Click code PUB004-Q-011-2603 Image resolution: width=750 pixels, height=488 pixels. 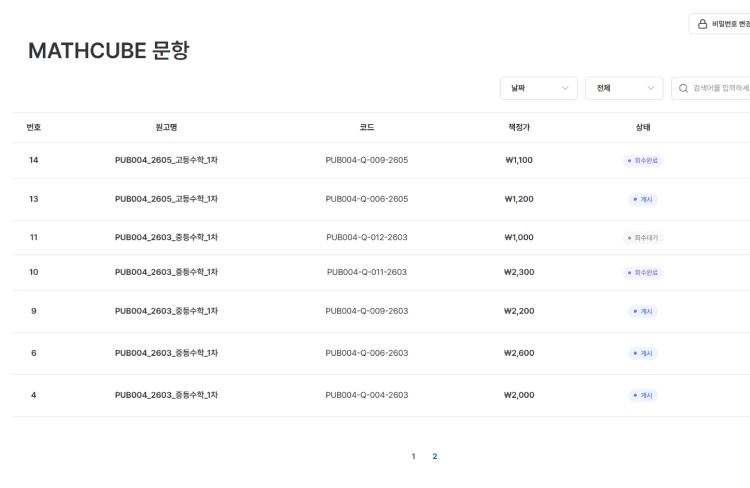coord(367,272)
